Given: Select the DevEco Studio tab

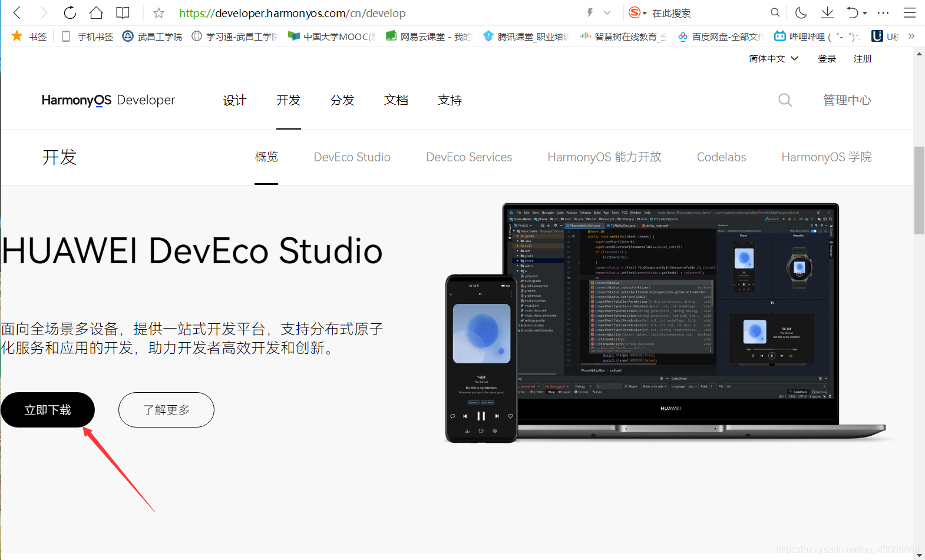Looking at the screenshot, I should tap(352, 157).
